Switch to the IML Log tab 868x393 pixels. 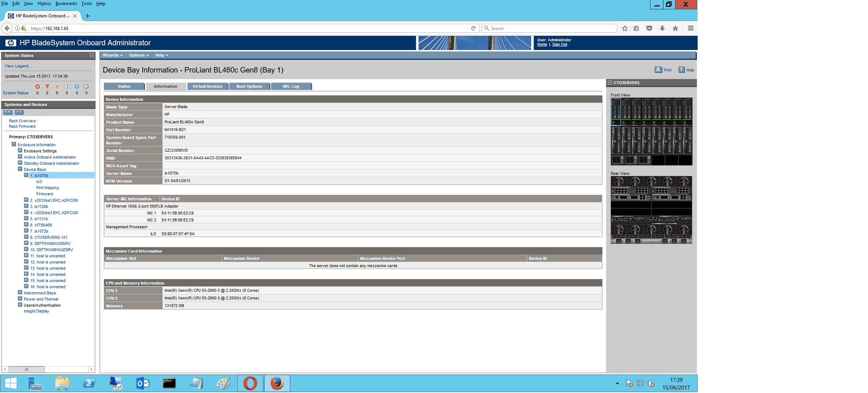(x=291, y=86)
